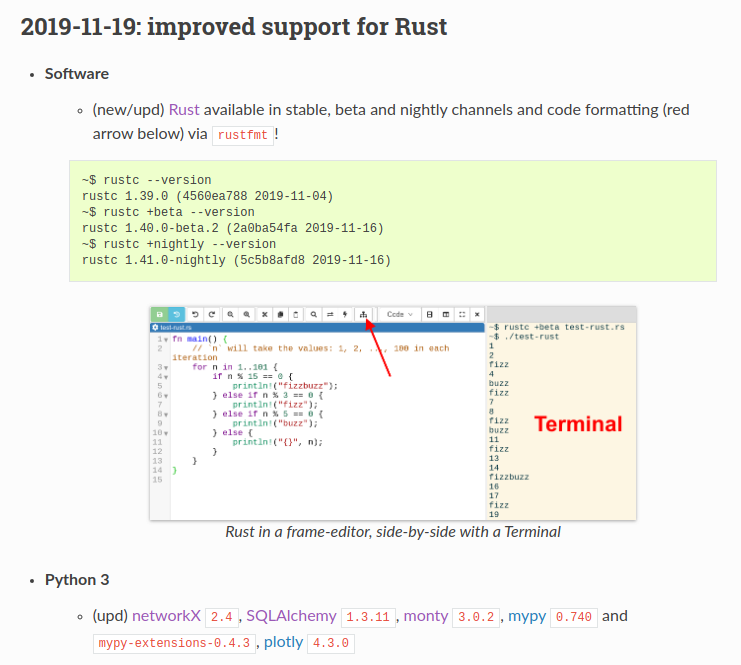Viewport: 741px width, 665px height.
Task: Click the './test-rust' terminal command
Action: tap(524, 337)
